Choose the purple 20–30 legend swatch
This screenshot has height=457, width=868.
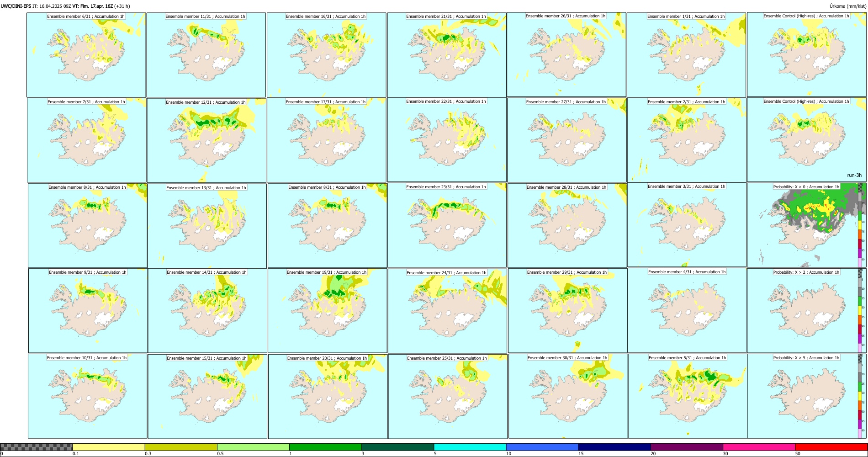(x=687, y=447)
